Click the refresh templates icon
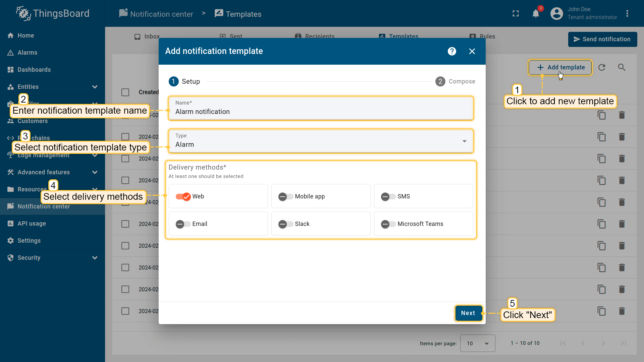The image size is (644, 362). click(x=602, y=67)
